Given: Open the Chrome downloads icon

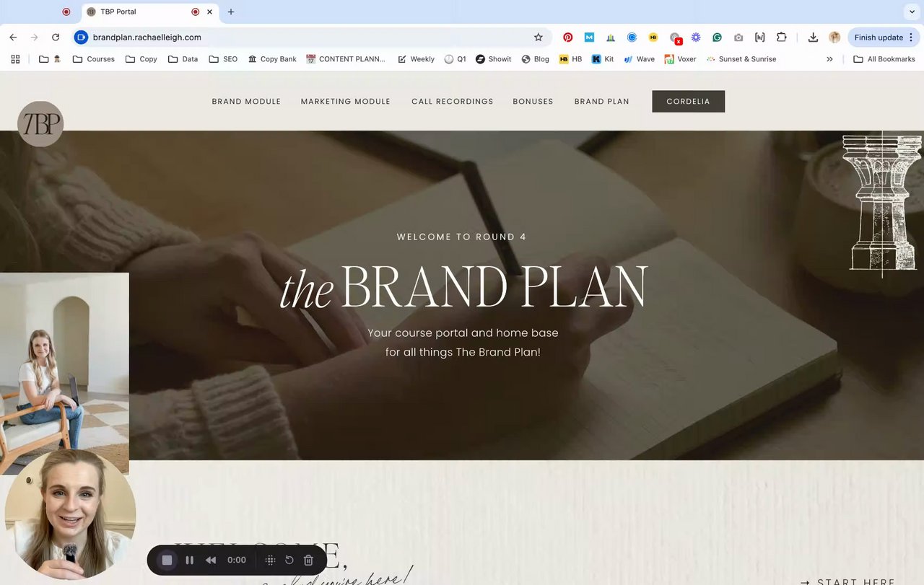Looking at the screenshot, I should point(813,38).
